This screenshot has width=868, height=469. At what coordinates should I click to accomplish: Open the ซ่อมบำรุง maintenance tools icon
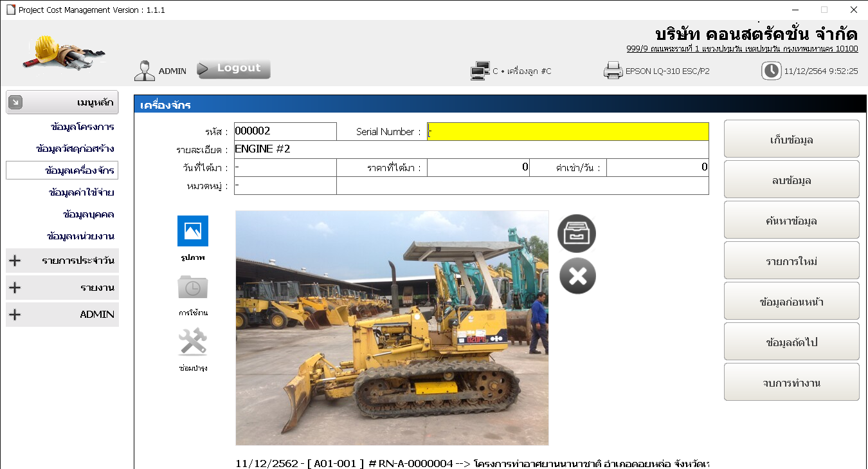click(x=192, y=342)
